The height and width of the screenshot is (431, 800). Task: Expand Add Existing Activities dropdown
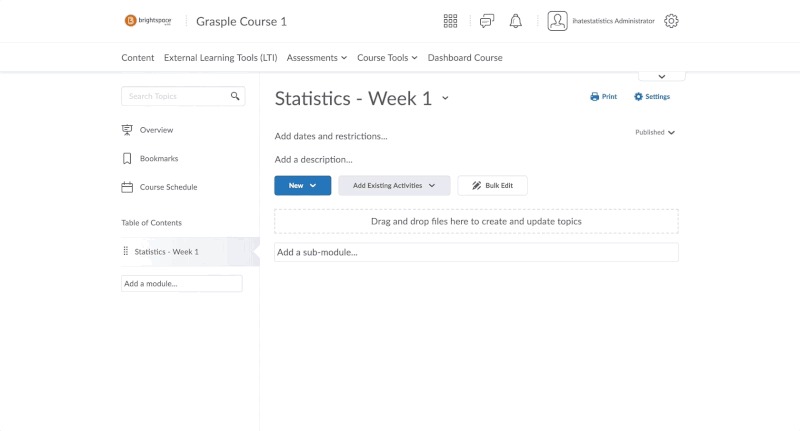pyautogui.click(x=394, y=185)
